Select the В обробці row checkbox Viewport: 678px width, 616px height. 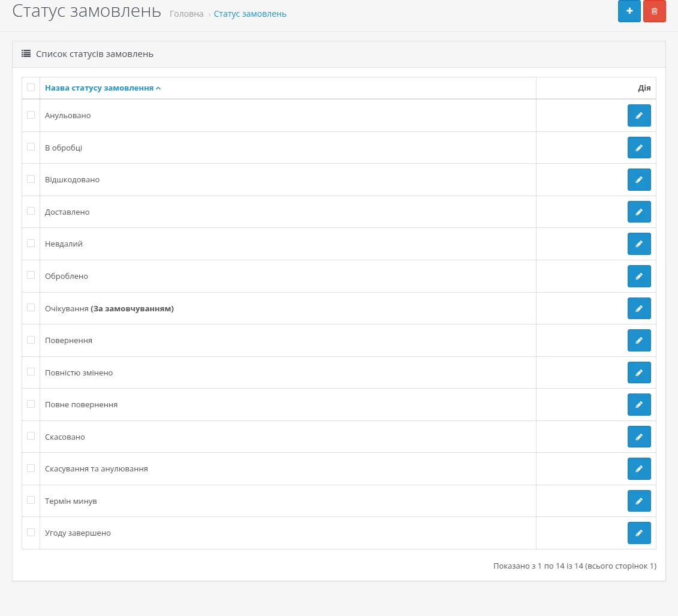click(x=31, y=146)
